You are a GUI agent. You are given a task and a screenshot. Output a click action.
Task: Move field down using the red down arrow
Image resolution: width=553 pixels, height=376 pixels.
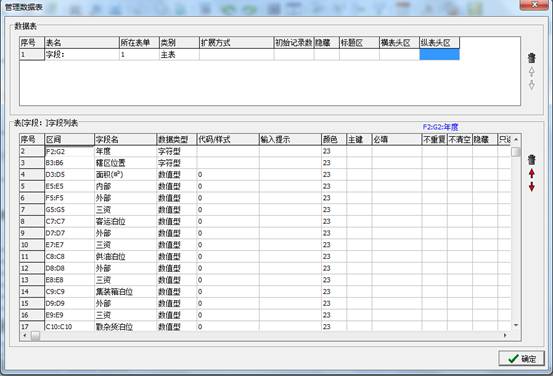pos(531,187)
